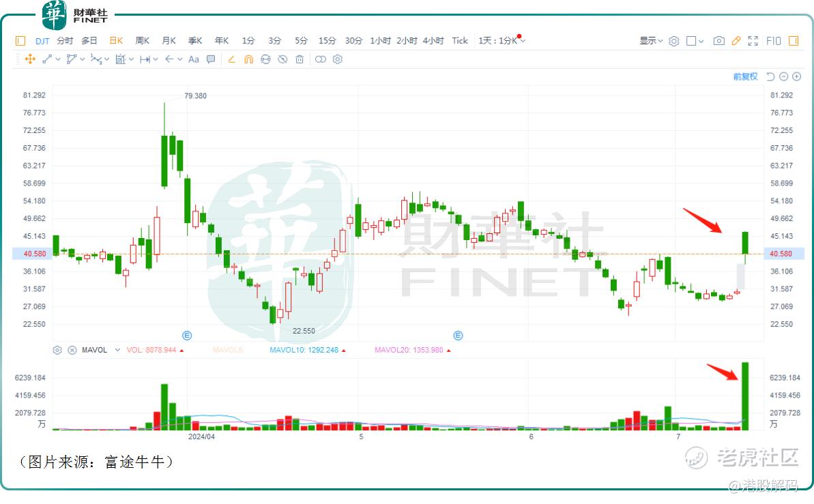The image size is (814, 504).
Task: Click the F10 company info button
Action: [x=774, y=40]
